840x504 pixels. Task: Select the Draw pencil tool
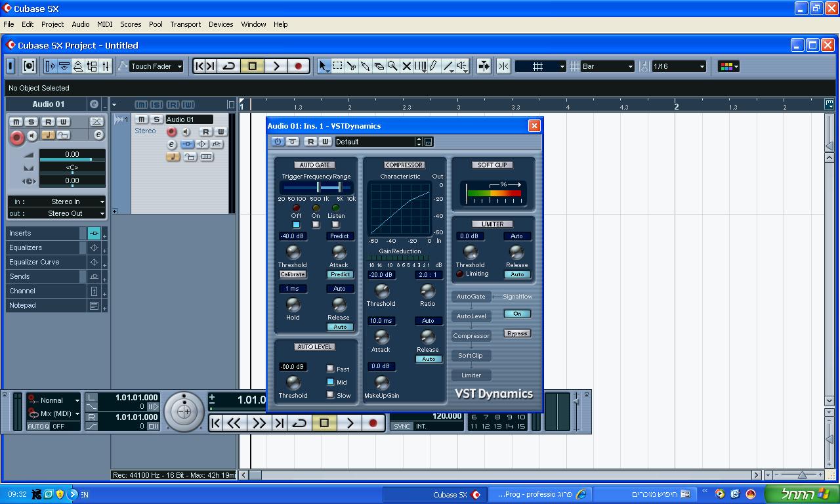[434, 66]
